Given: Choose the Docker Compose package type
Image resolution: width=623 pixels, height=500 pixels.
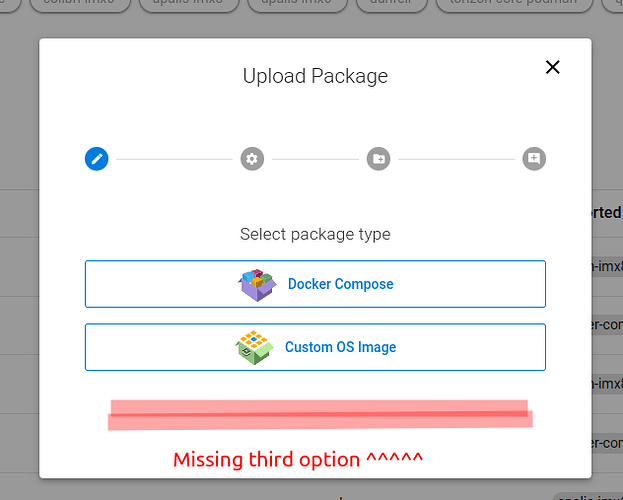Looking at the screenshot, I should [x=315, y=284].
